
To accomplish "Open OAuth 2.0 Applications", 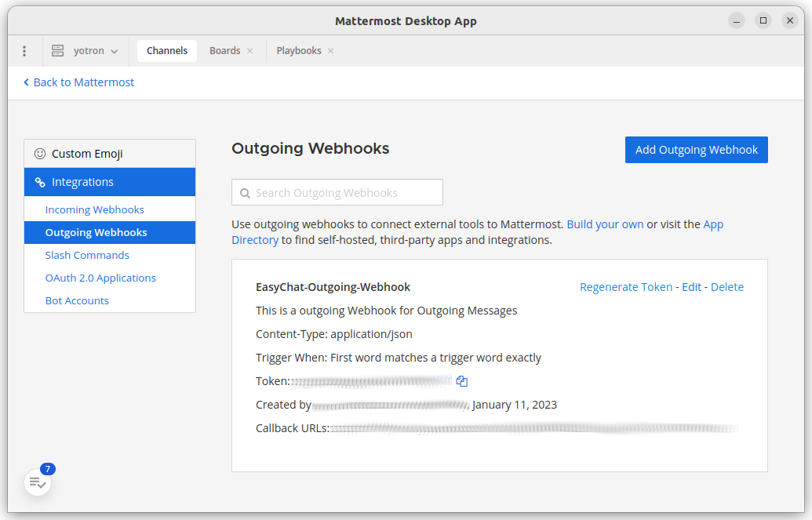I will click(x=100, y=278).
